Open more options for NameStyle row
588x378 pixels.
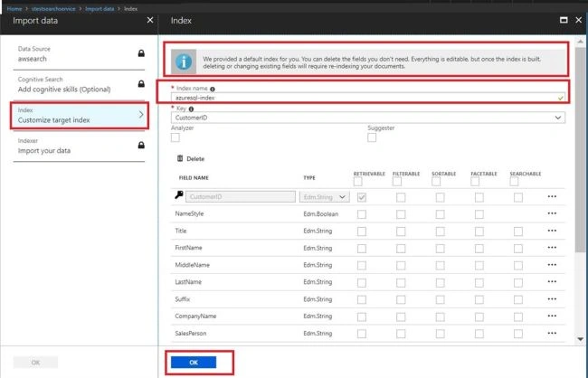(x=552, y=213)
